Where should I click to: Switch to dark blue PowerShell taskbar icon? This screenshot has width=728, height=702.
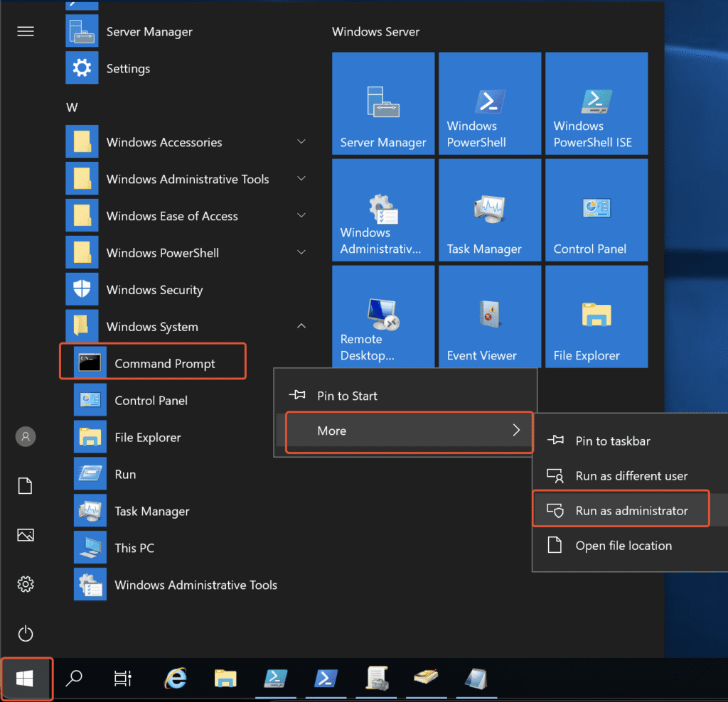(x=326, y=679)
